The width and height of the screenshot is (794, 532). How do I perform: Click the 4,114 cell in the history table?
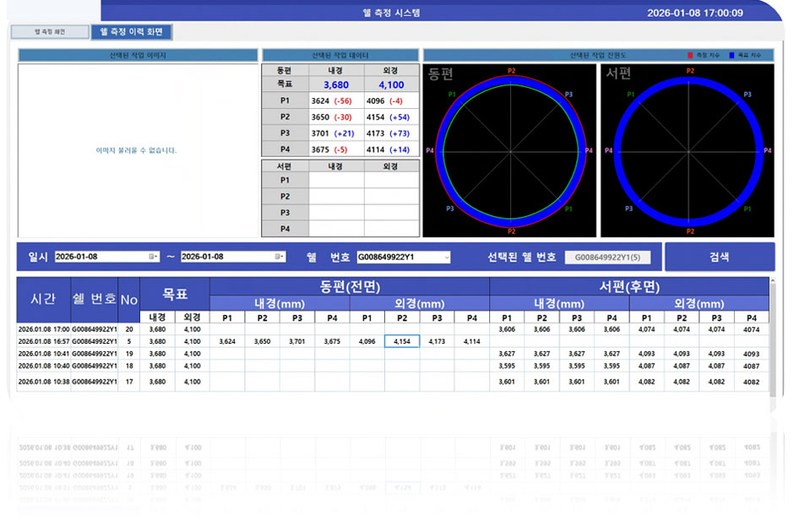[x=472, y=341]
